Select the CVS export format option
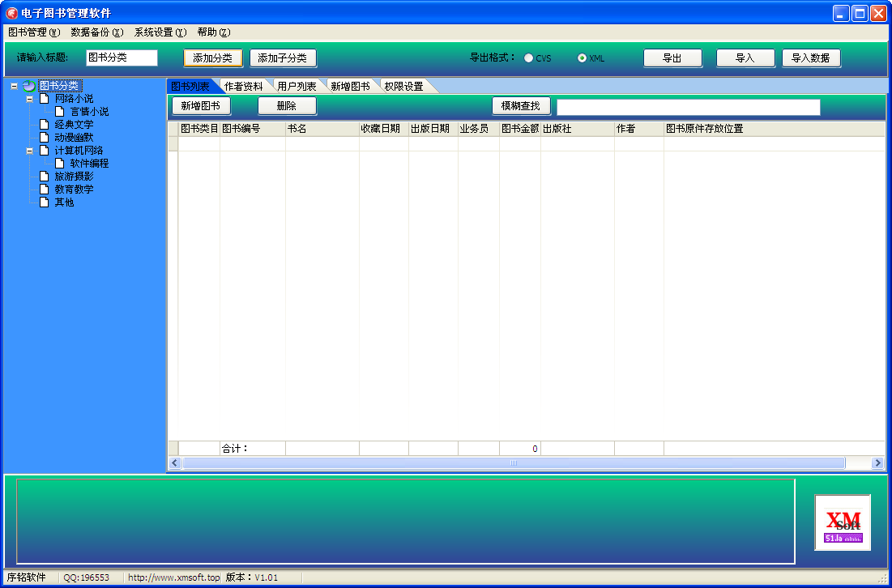Screen dimensions: 892x588 coord(528,58)
